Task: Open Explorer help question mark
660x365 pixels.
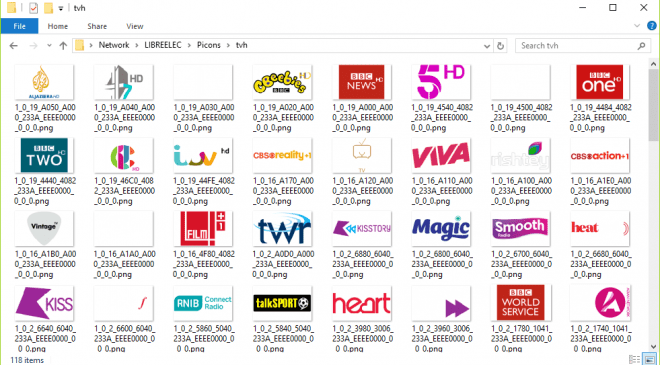Action: pos(652,26)
